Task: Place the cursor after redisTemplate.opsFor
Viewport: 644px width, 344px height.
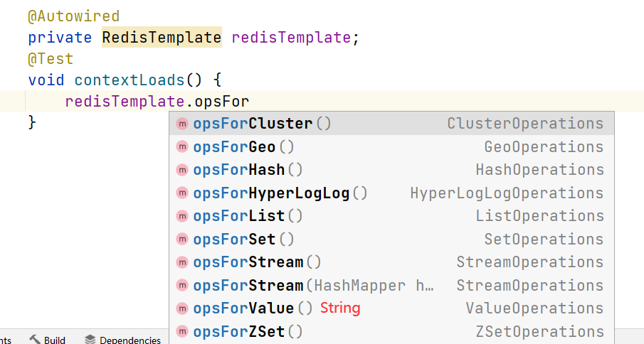Action: tap(249, 102)
